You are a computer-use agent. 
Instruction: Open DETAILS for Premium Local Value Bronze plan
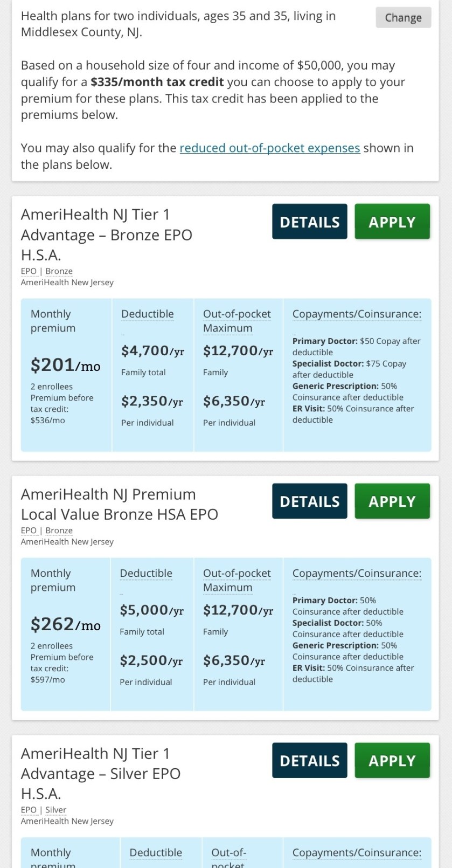coord(309,501)
